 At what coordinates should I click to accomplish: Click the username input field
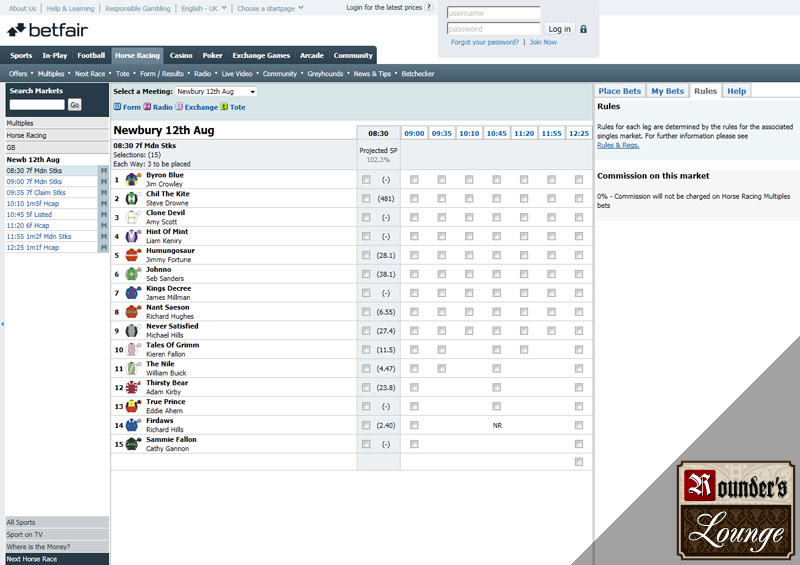(x=493, y=13)
